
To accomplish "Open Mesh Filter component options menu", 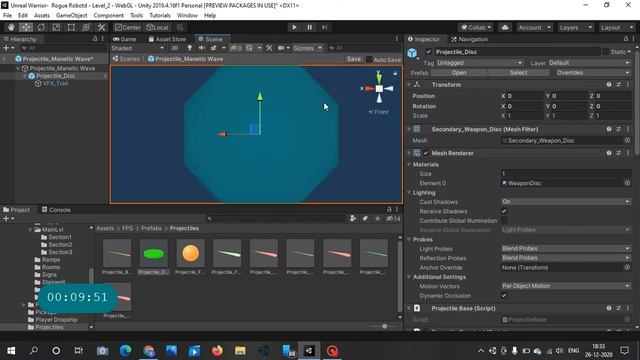I will click(628, 129).
